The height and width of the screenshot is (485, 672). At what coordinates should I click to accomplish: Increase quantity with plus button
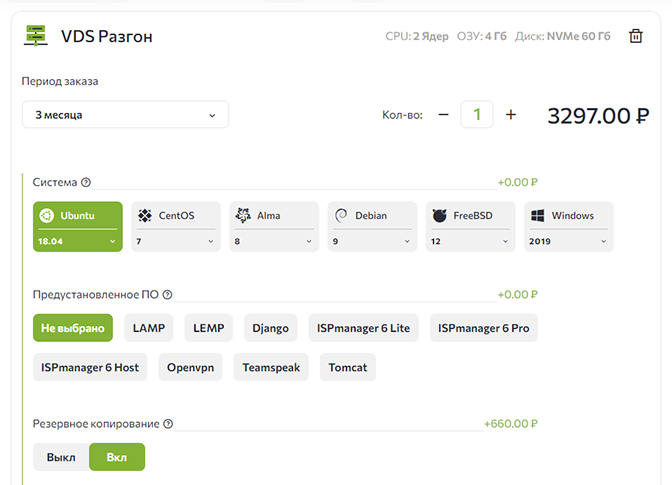[x=511, y=115]
